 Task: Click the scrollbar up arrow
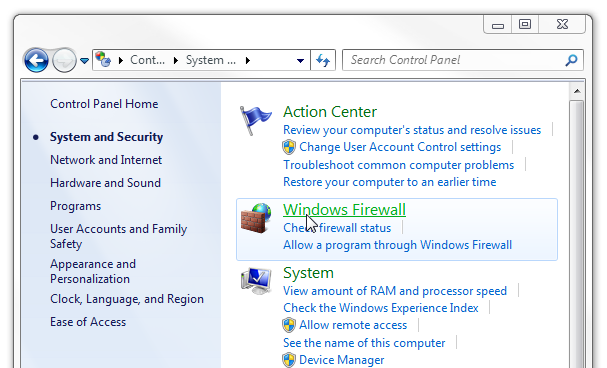(577, 91)
